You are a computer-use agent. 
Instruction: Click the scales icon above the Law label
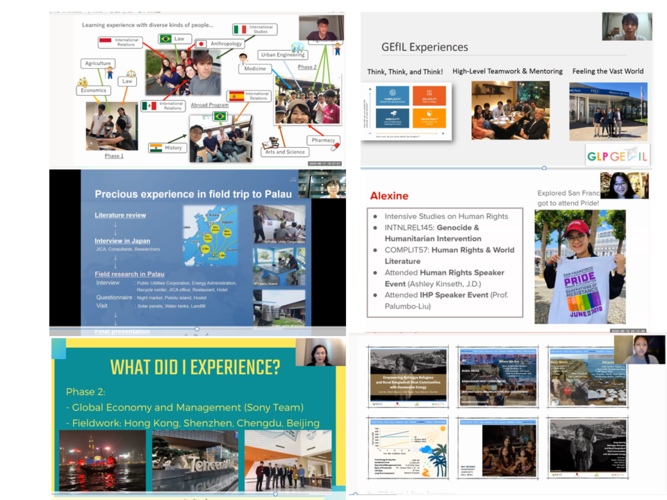tap(131, 74)
